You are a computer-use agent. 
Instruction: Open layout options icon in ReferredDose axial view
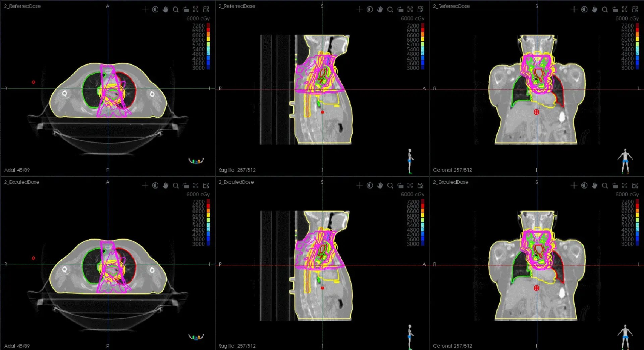[206, 9]
